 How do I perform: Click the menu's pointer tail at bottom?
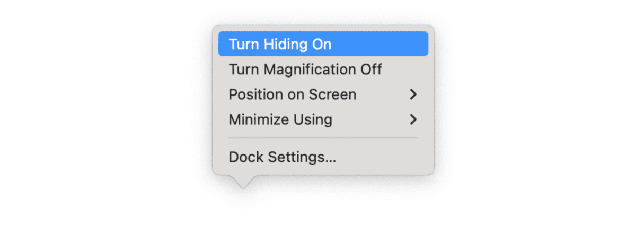click(x=243, y=181)
